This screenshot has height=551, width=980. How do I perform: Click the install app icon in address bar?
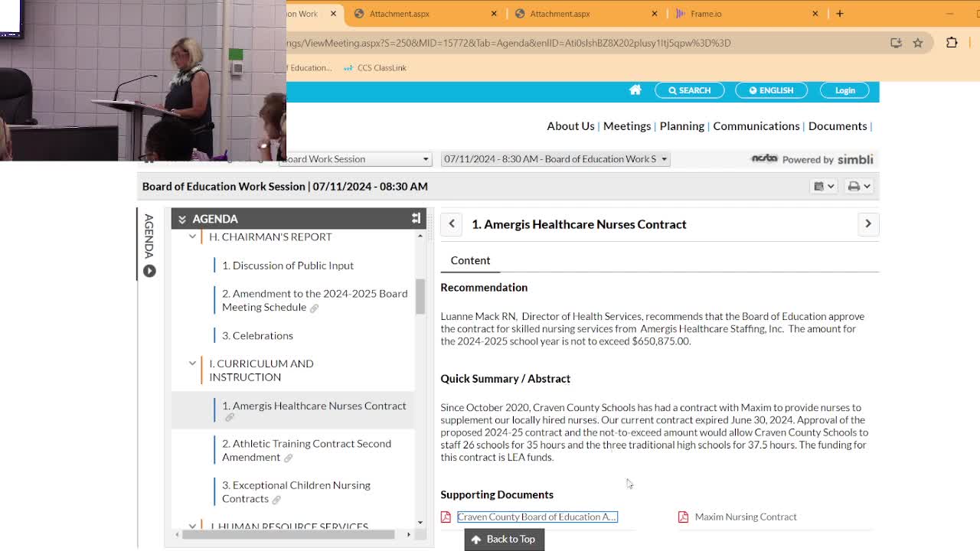[896, 43]
